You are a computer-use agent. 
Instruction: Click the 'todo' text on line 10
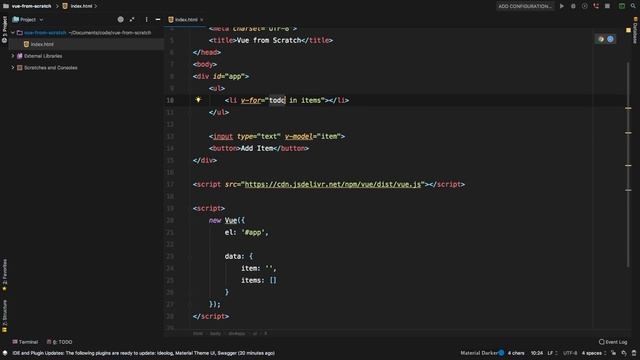(277, 100)
